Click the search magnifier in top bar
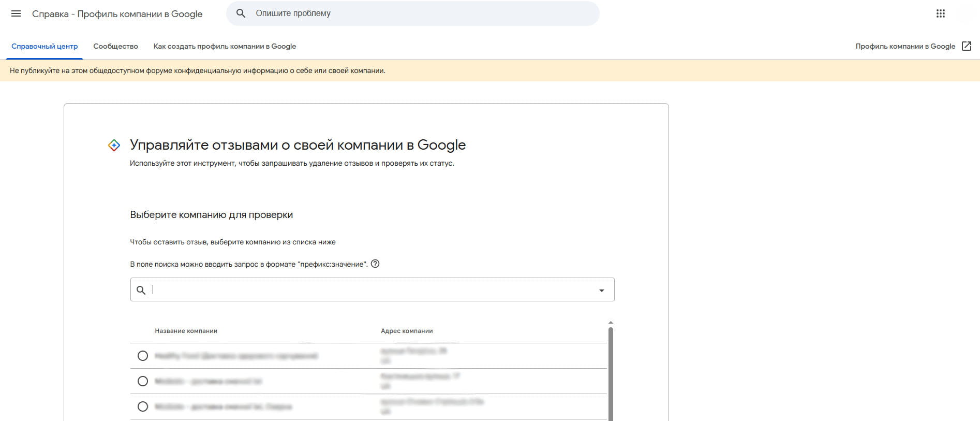980x421 pixels. pos(241,13)
